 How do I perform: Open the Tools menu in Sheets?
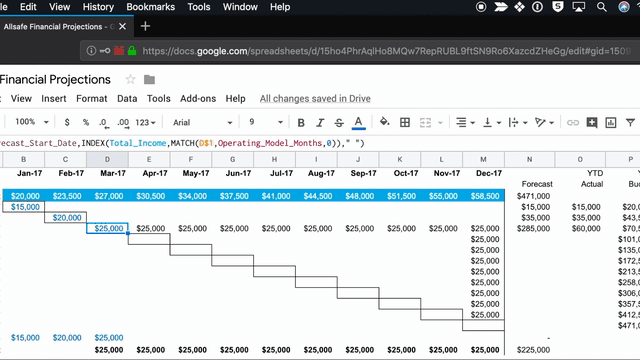point(159,98)
